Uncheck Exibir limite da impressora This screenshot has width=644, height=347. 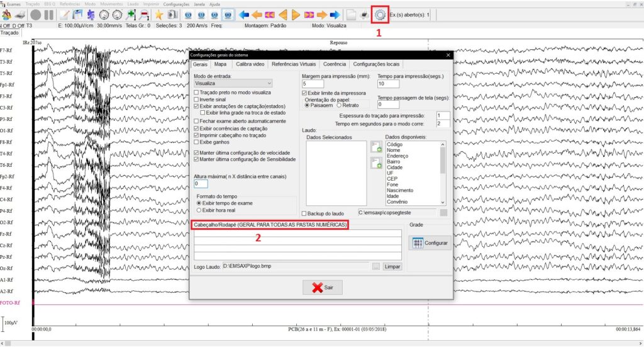[x=304, y=93]
